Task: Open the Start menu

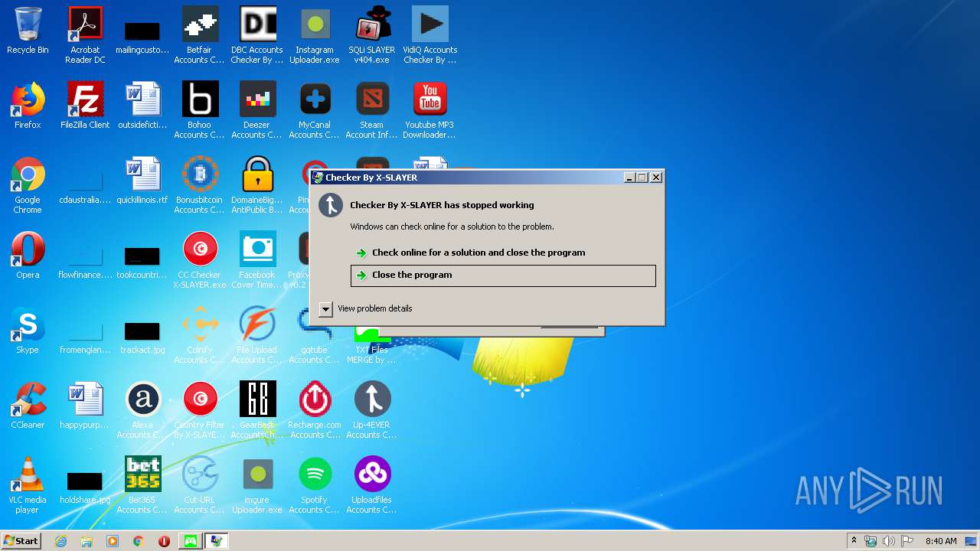Action: tap(21, 541)
